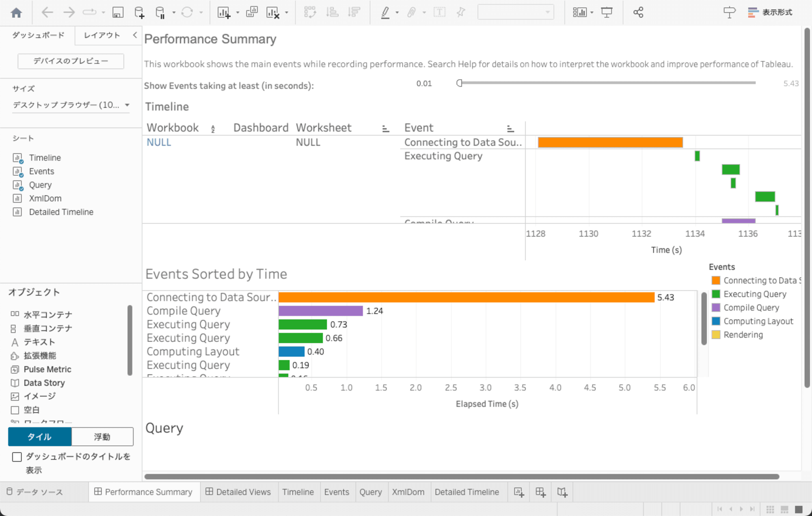
Task: Click the undo back arrow
Action: coord(48,13)
